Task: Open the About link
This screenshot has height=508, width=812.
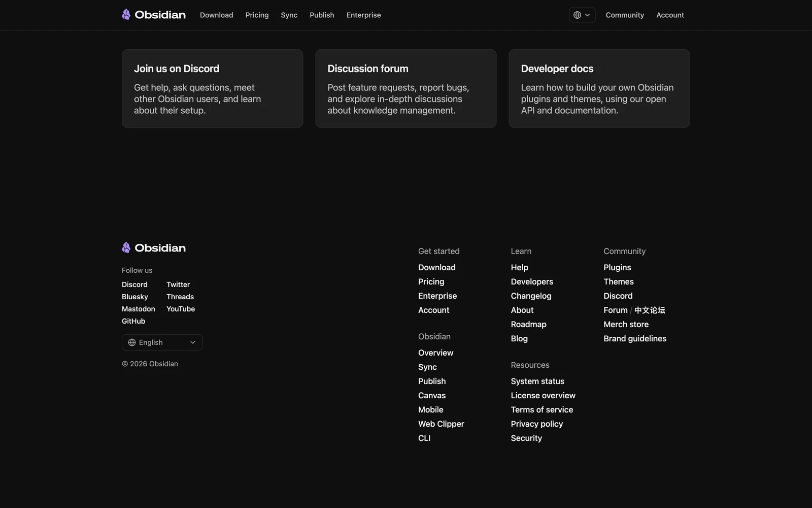Action: click(522, 310)
